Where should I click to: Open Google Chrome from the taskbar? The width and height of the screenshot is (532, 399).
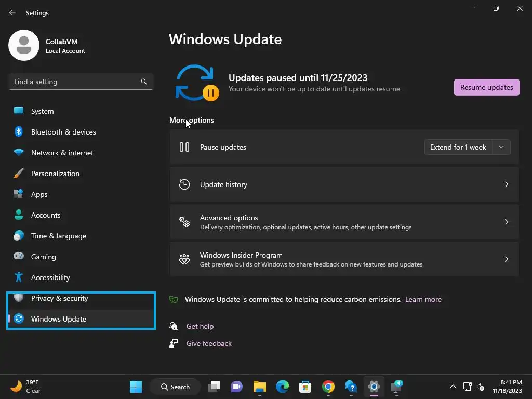tap(328, 387)
